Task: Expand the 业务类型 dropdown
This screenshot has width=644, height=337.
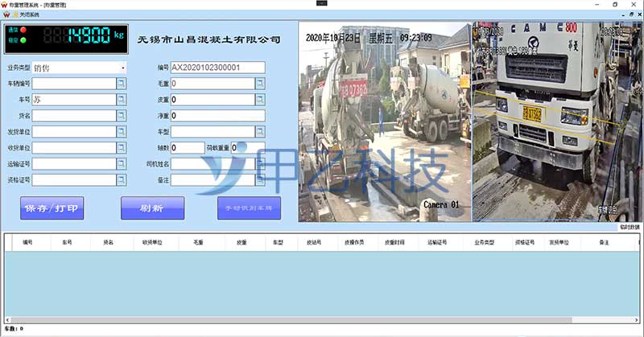Action: click(x=122, y=68)
